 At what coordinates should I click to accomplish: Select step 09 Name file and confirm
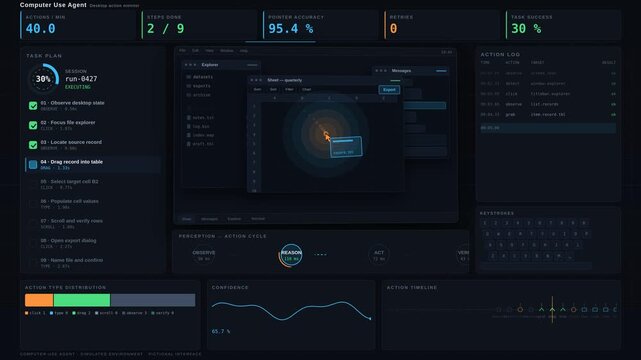[93, 263]
